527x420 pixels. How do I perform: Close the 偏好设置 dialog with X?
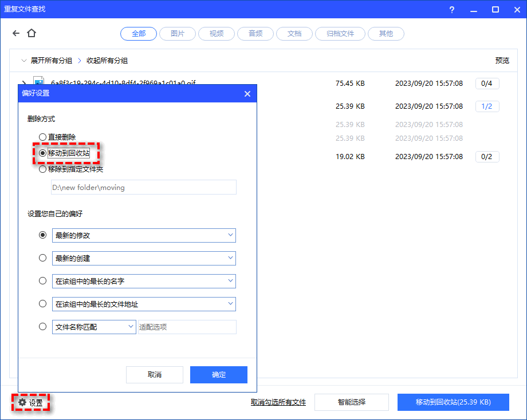pyautogui.click(x=247, y=94)
